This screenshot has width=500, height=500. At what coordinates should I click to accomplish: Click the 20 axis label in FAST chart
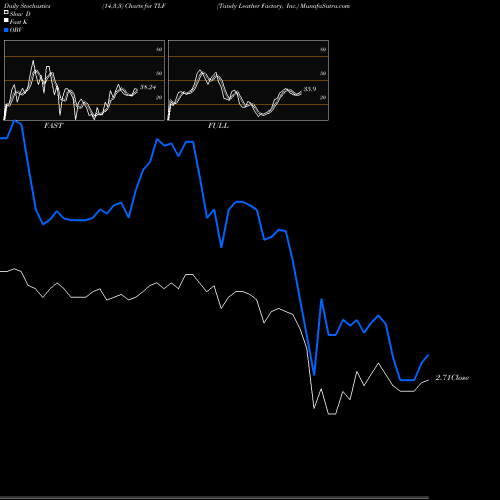coord(159,97)
